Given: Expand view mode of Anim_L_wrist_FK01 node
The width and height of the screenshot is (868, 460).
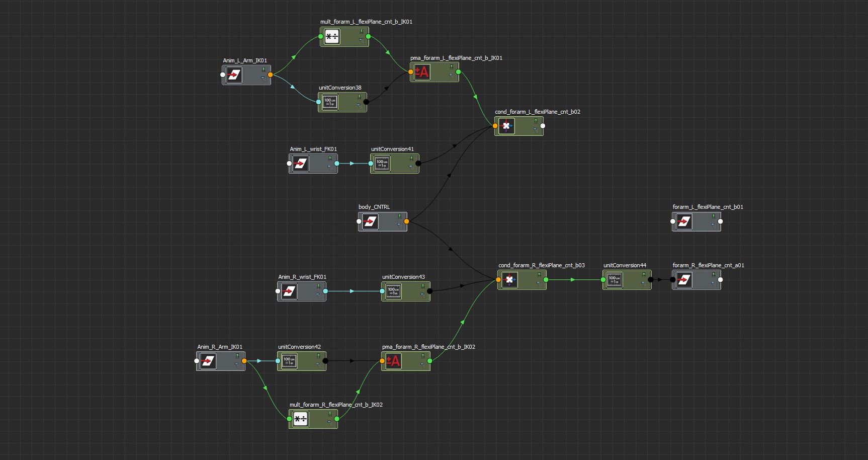Looking at the screenshot, I should click(329, 166).
